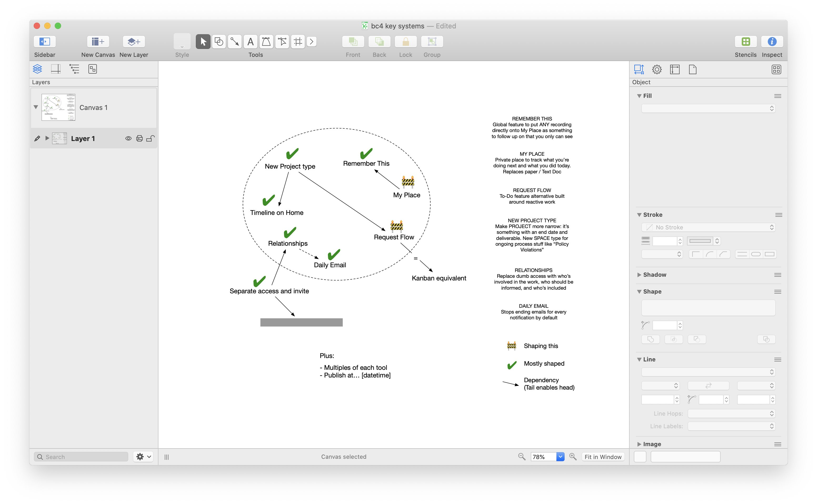The height and width of the screenshot is (504, 817).
Task: Toggle Layer 1 lock
Action: pos(150,138)
